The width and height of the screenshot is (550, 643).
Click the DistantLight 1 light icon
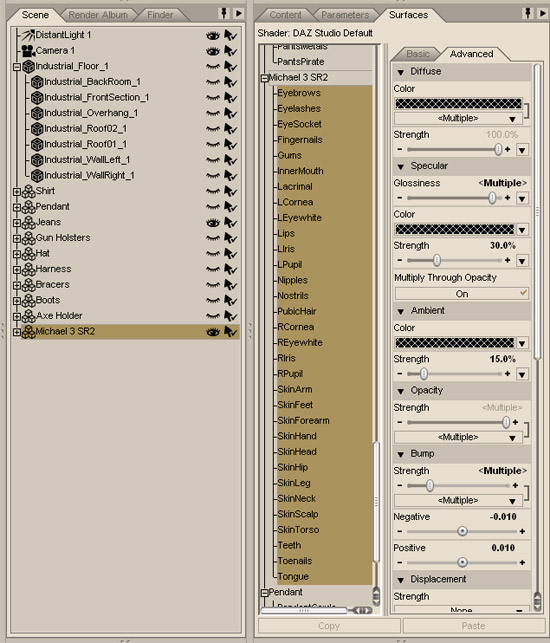tap(28, 35)
